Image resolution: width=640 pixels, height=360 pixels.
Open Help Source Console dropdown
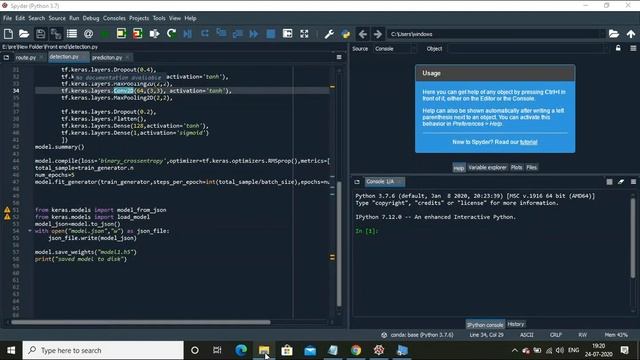click(395, 49)
